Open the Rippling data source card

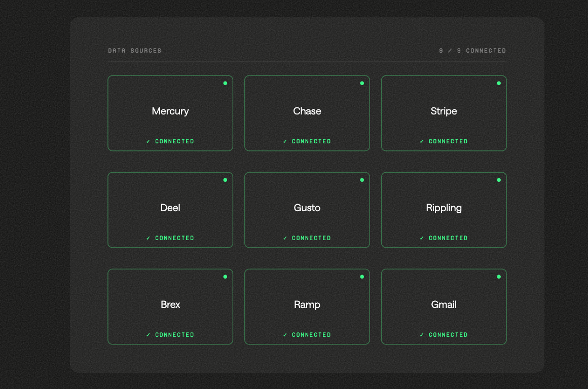pyautogui.click(x=444, y=210)
